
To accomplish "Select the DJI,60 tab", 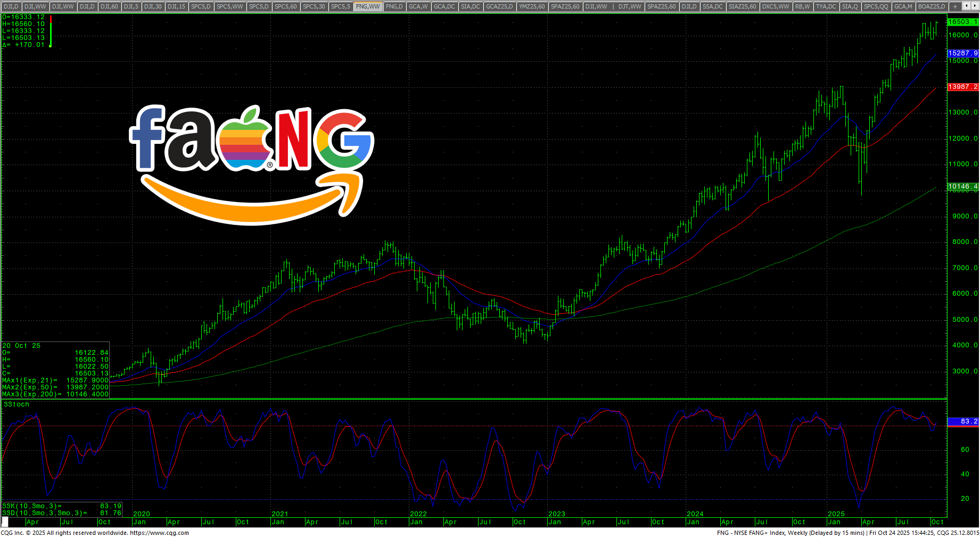I will pos(109,6).
